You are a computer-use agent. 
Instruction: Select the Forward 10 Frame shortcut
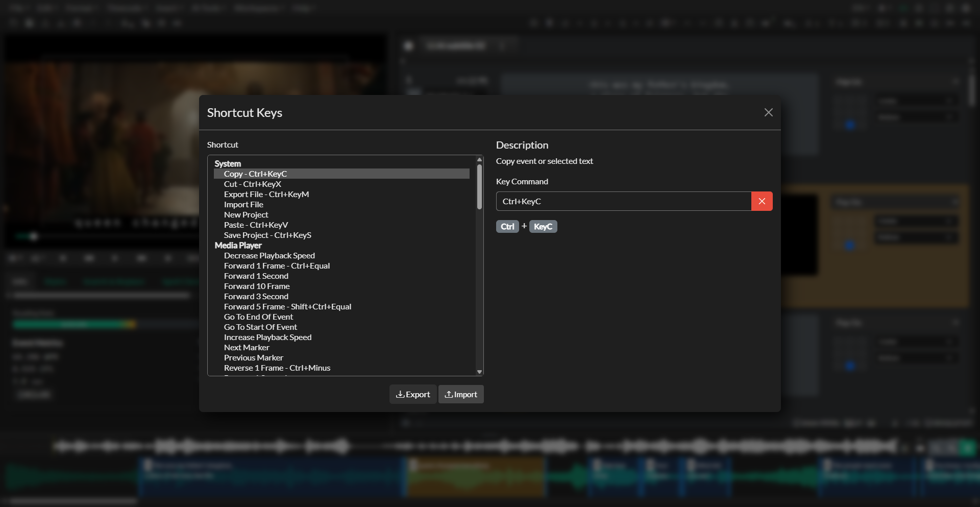pos(257,286)
